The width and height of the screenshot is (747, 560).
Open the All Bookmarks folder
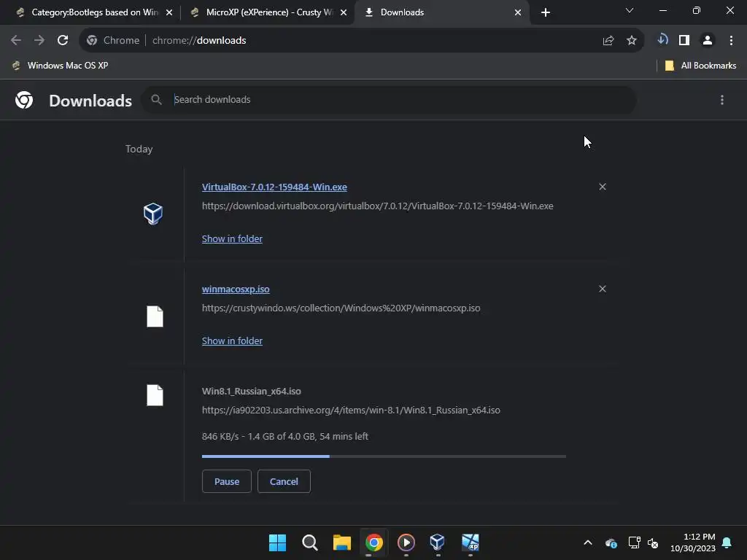700,66
